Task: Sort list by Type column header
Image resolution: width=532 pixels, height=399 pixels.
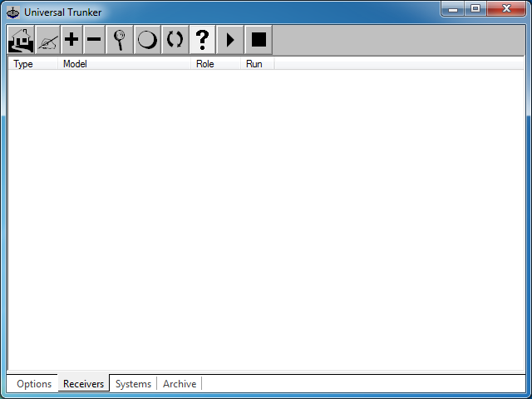Action: (x=32, y=64)
